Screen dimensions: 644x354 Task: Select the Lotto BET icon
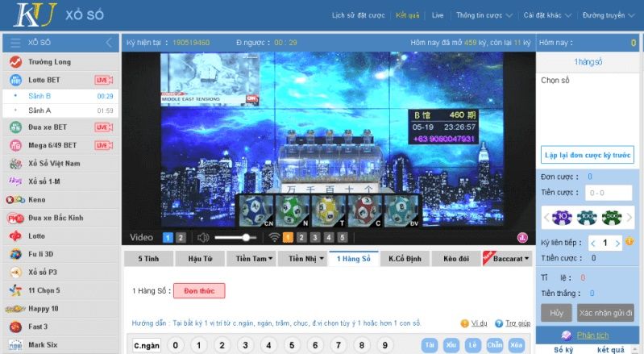point(15,80)
